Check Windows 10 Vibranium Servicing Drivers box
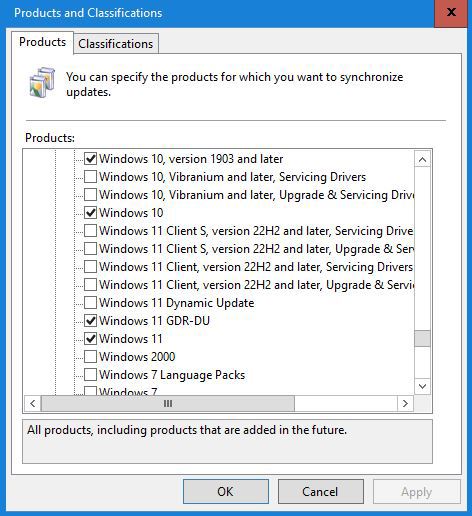This screenshot has width=472, height=516. [x=90, y=177]
